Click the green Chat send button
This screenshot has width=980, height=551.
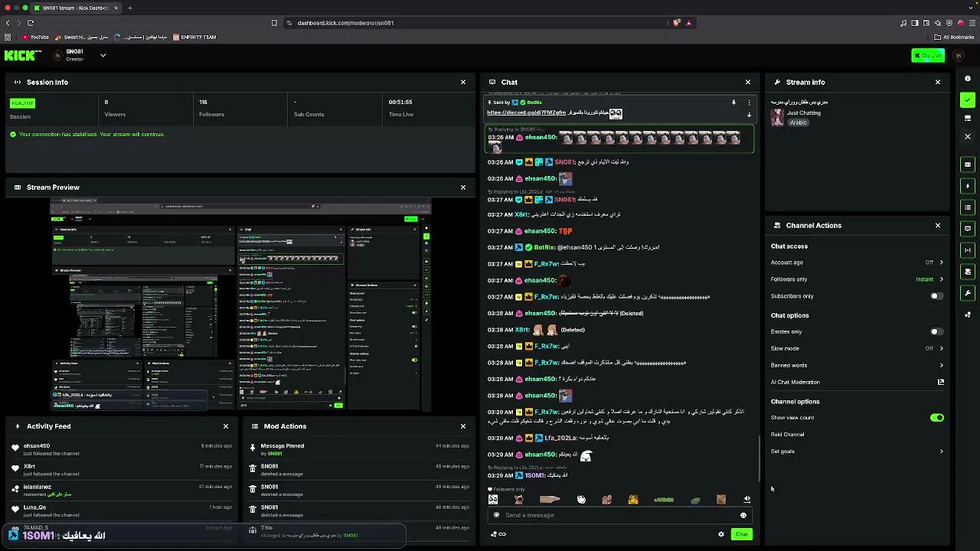(x=741, y=534)
